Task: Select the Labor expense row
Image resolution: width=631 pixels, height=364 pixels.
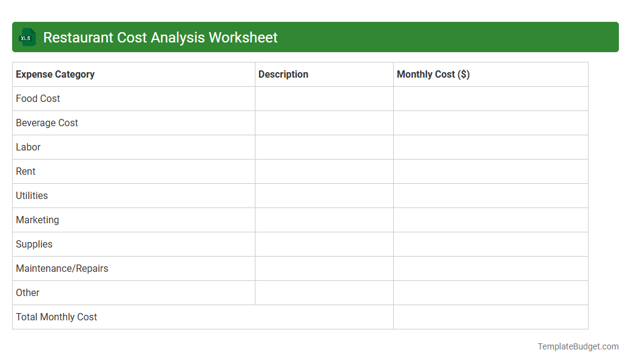Action: click(28, 147)
